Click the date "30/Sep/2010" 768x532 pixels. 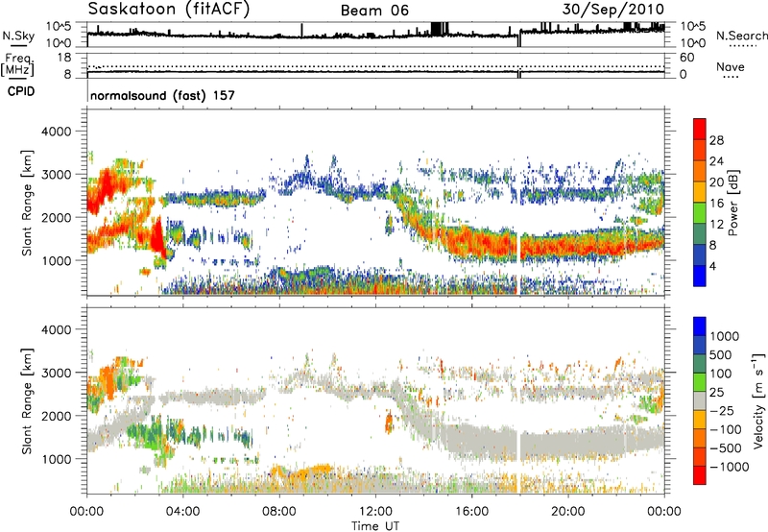click(612, 9)
